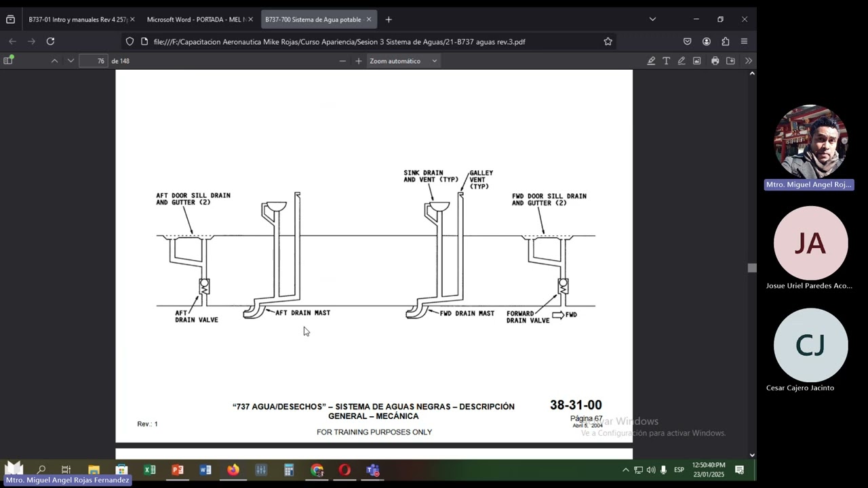
Task: Select Cesar Cajero Jacinto CJ avatar
Action: pos(810,345)
